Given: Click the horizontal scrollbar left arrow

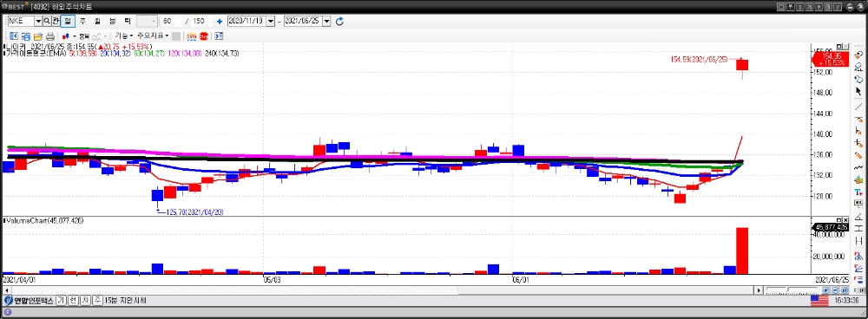Looking at the screenshot, I should click(x=7, y=290).
